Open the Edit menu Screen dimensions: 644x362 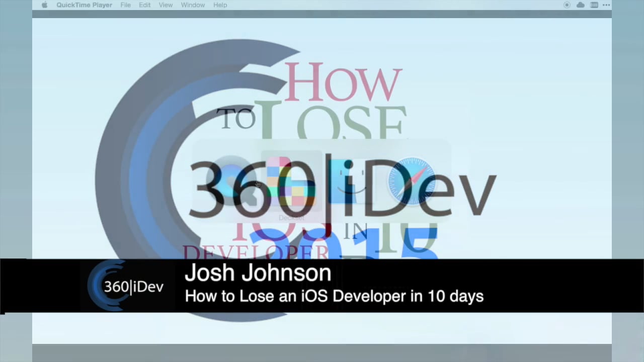point(145,5)
